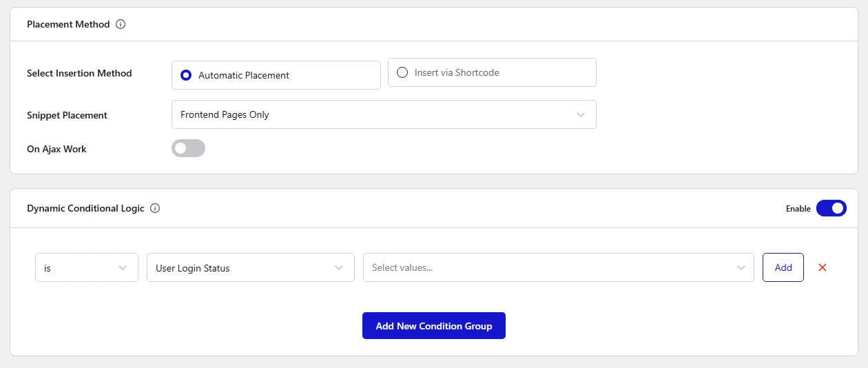Click the On Ajax Work label

(x=56, y=149)
